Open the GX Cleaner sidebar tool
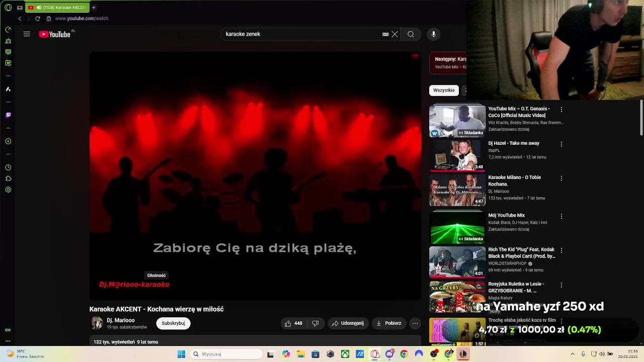Image resolution: width=644 pixels, height=362 pixels. tap(8, 41)
